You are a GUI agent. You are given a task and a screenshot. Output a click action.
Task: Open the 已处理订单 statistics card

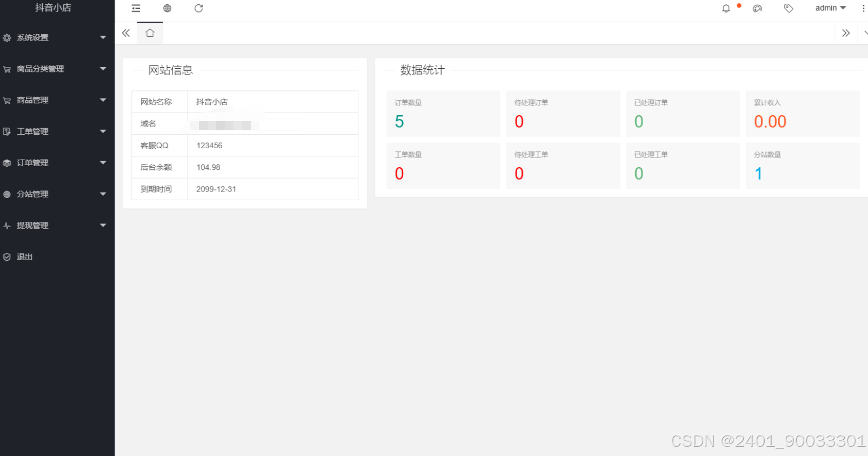(683, 114)
